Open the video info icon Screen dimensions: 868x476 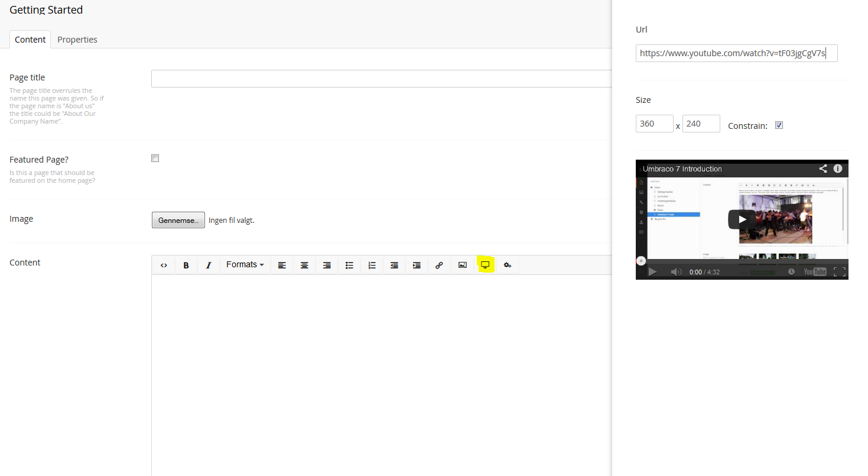(x=838, y=169)
